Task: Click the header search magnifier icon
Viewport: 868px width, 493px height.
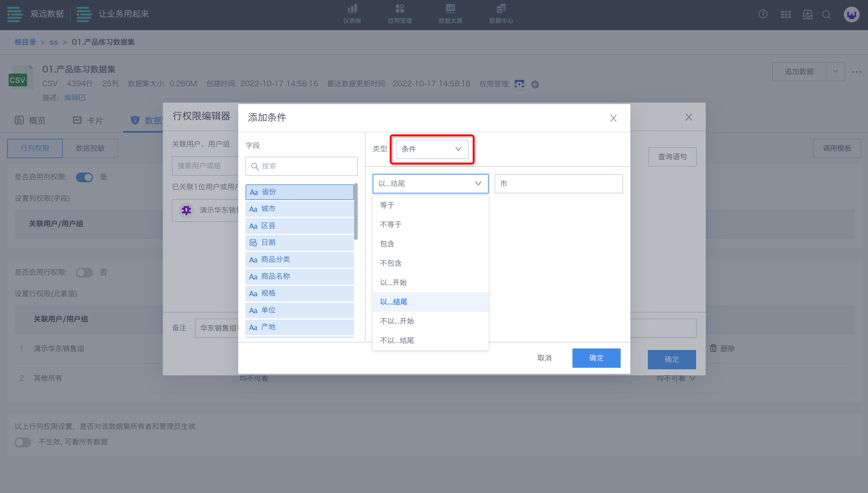Action: coord(826,14)
